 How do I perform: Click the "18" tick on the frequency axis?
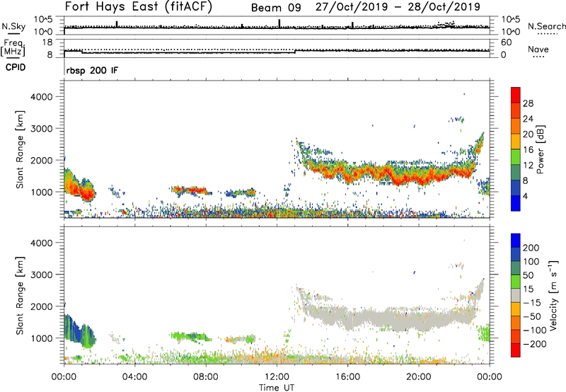(47, 42)
